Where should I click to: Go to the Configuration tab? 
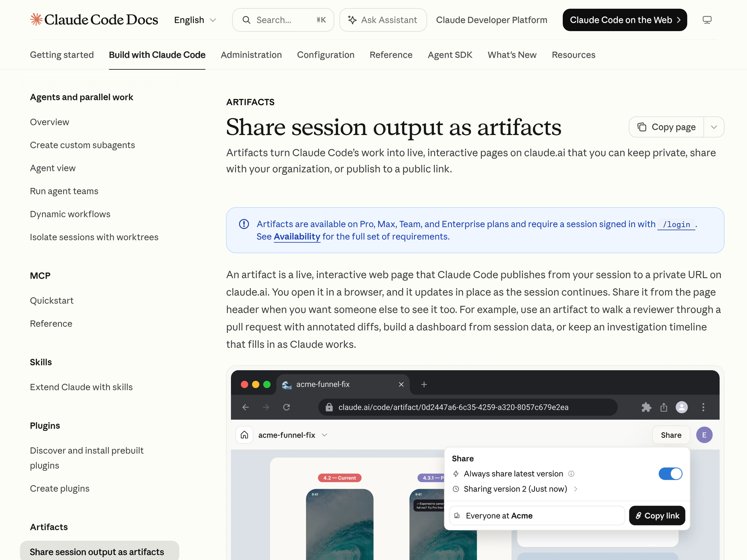(326, 55)
